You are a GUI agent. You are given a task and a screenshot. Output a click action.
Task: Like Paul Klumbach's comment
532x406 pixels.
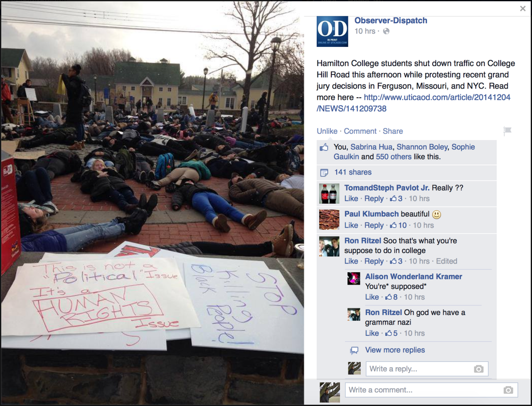pos(351,225)
